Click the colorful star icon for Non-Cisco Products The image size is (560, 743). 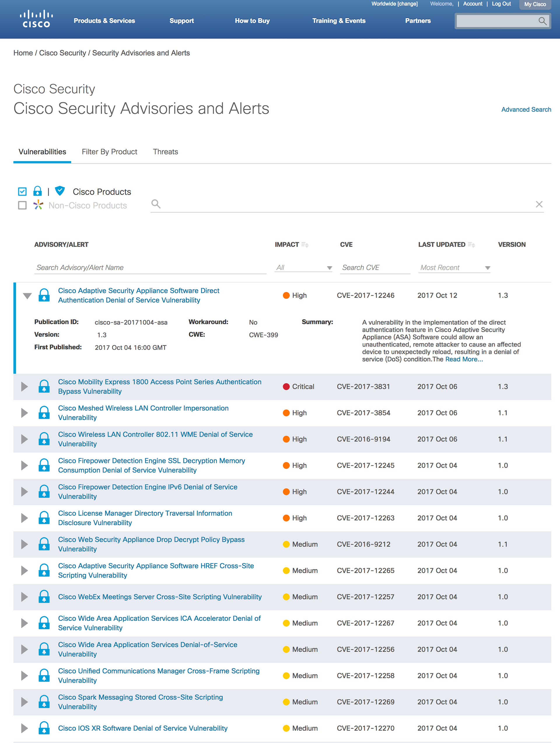pos(38,205)
